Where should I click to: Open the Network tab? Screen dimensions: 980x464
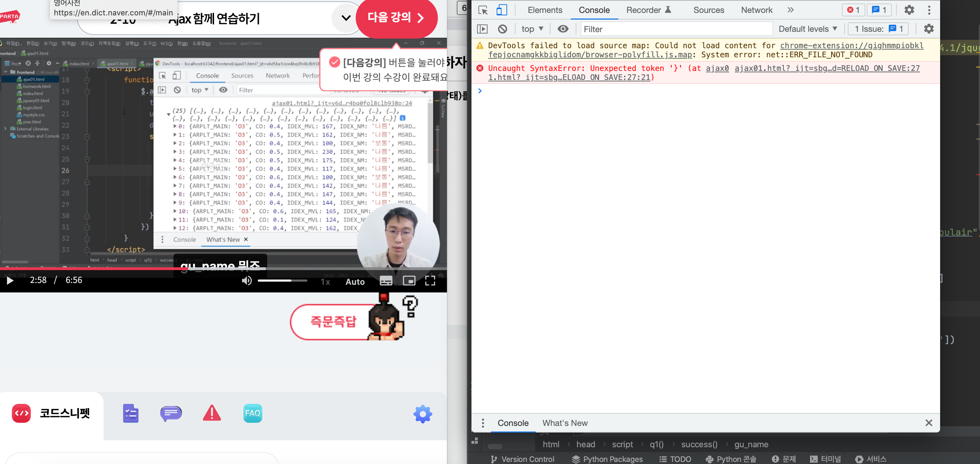pyautogui.click(x=756, y=10)
